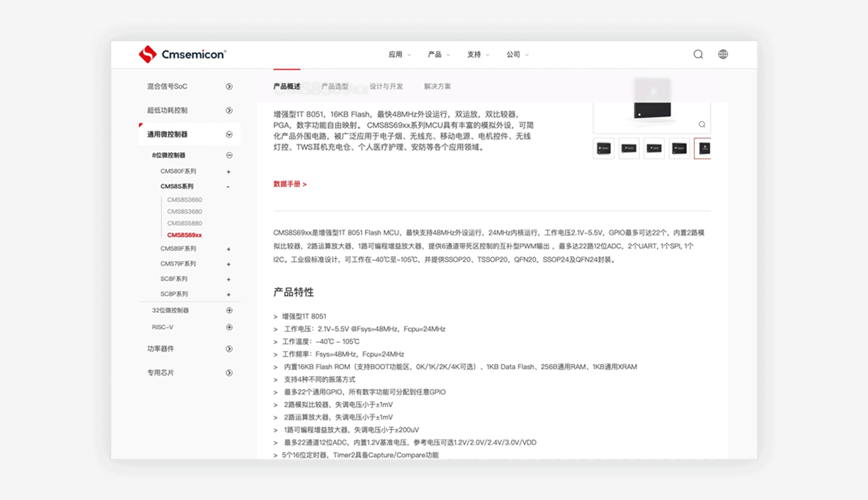This screenshot has width=868, height=500.
Task: Select the fourth product thumbnail
Action: coord(680,148)
